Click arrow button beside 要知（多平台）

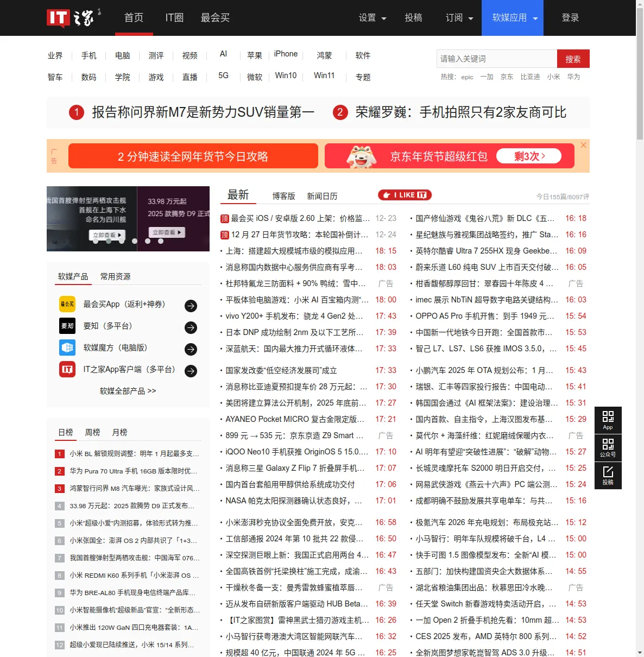[191, 327]
